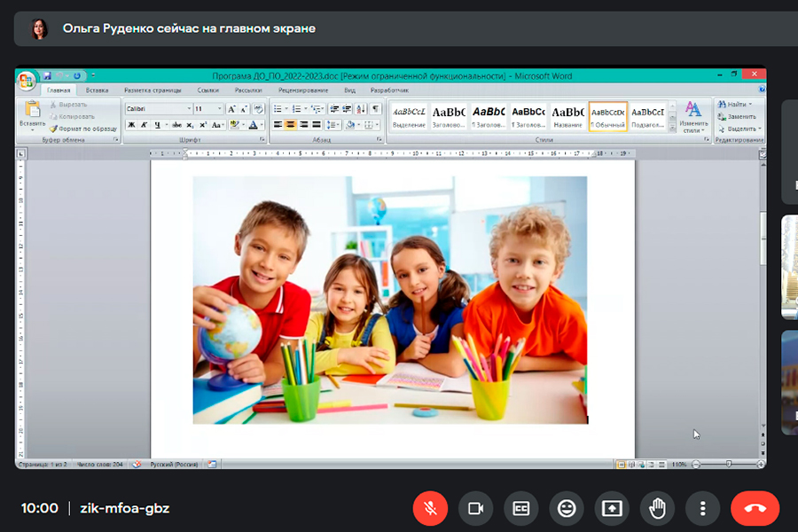Viewport: 798px width, 532px height.
Task: Toggle subscript formatting
Action: (x=190, y=125)
